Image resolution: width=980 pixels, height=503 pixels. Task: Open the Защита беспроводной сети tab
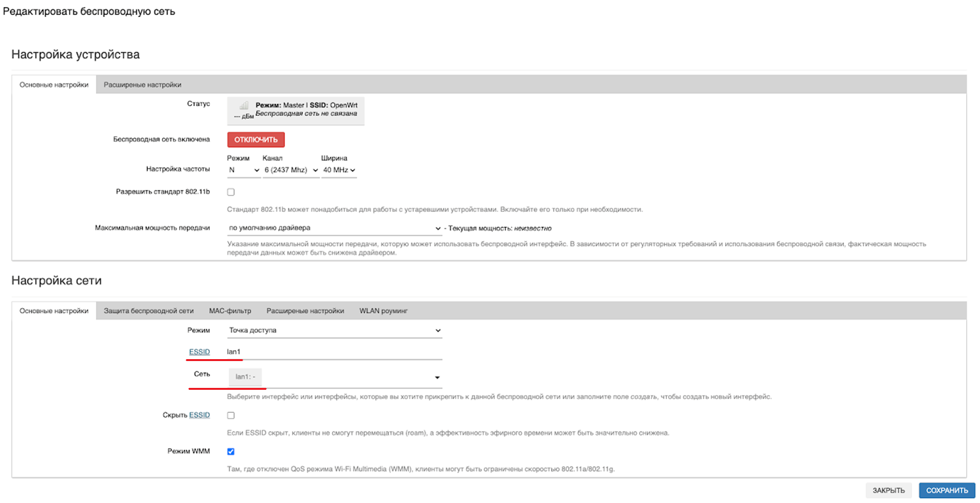148,311
